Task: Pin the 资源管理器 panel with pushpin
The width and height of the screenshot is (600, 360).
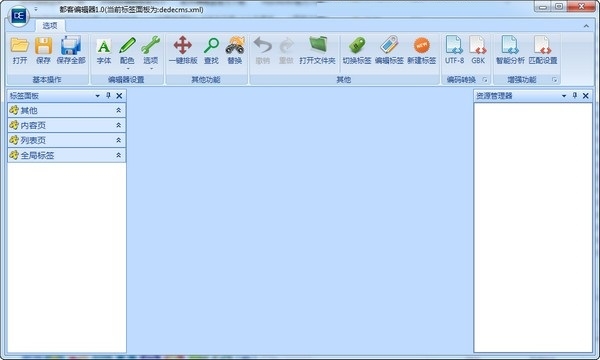Action: point(575,96)
